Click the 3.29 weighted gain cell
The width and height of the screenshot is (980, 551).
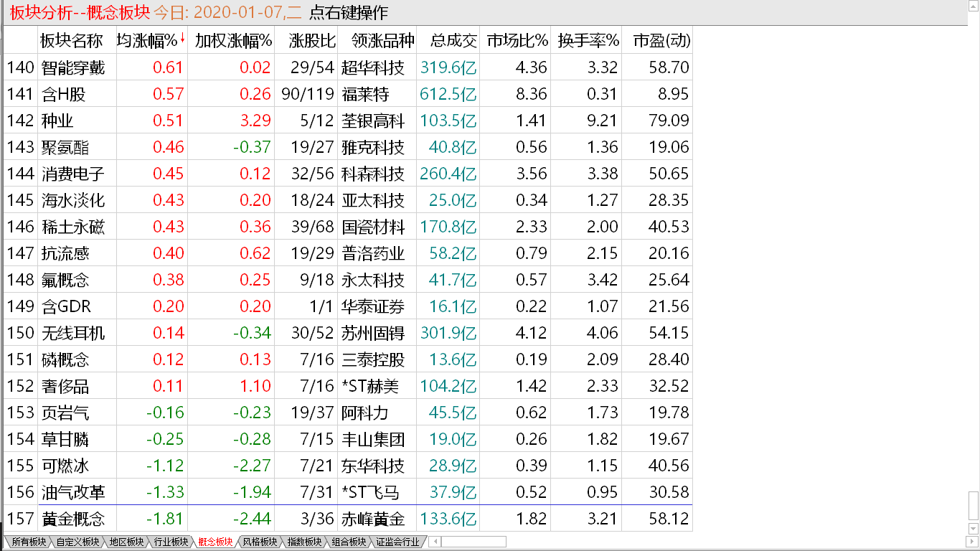click(256, 121)
